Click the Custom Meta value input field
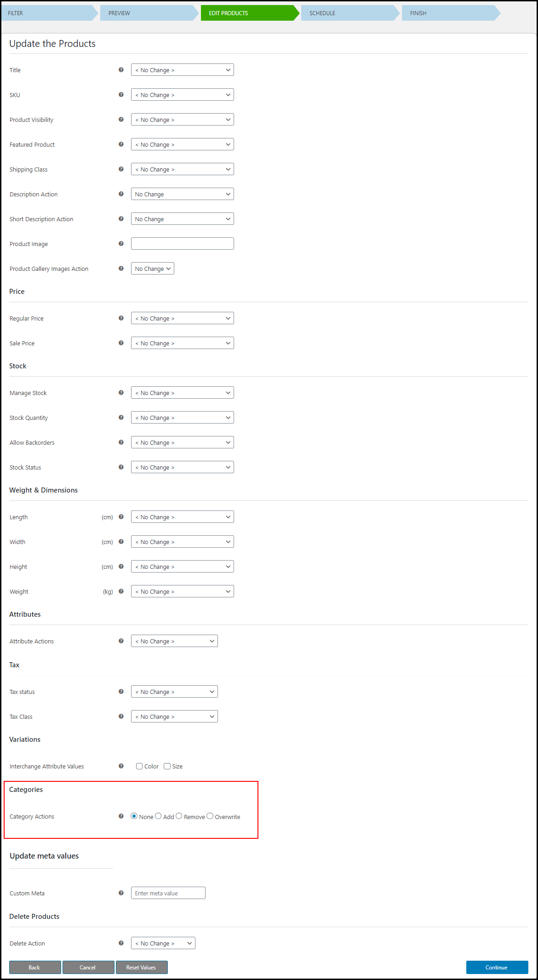Image resolution: width=538 pixels, height=980 pixels. (168, 893)
